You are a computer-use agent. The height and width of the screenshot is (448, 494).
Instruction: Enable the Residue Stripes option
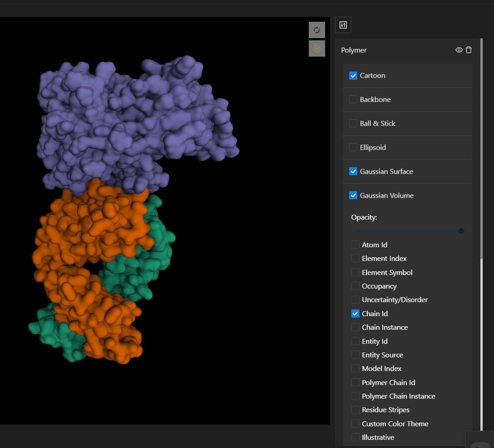(x=355, y=410)
